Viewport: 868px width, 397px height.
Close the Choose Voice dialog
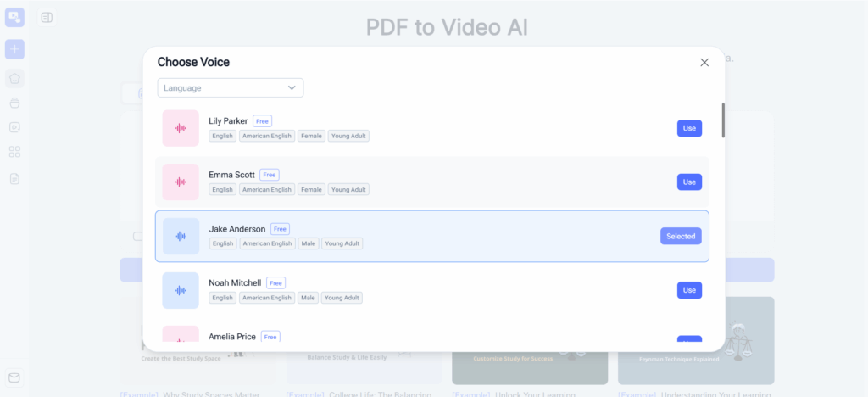pos(704,63)
